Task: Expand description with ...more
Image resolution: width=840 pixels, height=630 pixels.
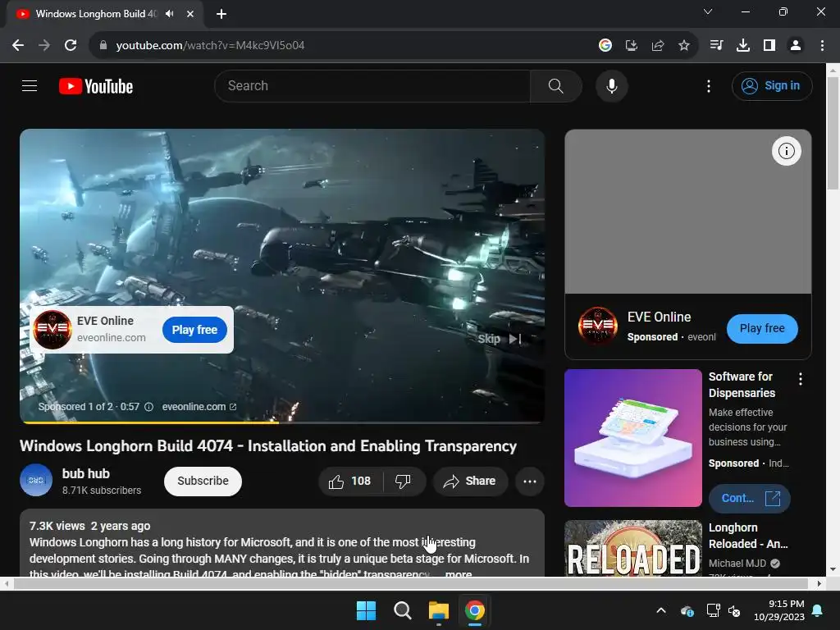Action: click(459, 573)
